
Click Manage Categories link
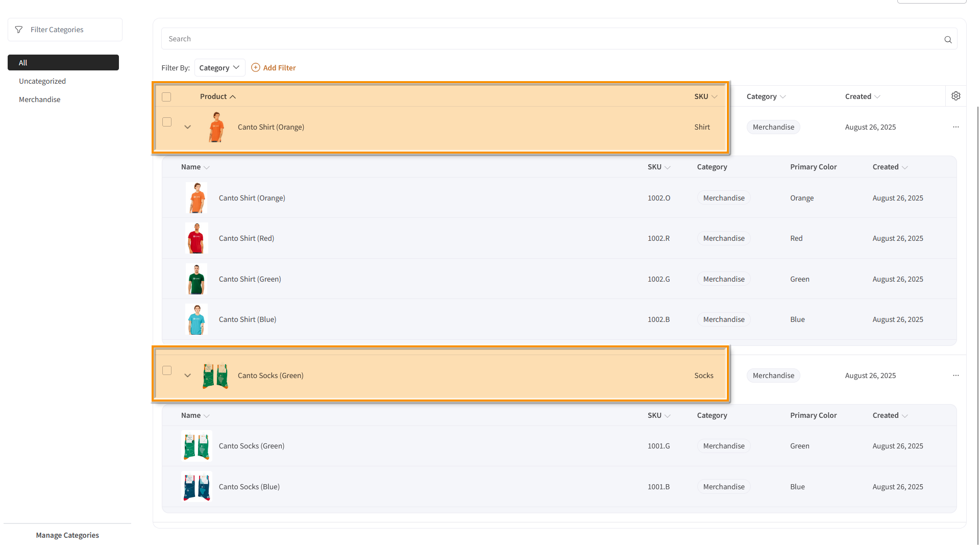point(67,535)
